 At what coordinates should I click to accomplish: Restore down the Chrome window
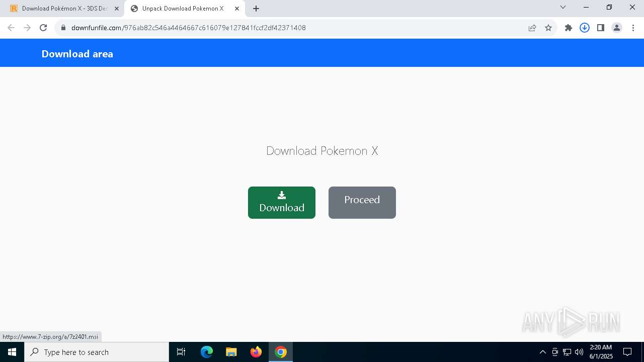click(x=609, y=7)
